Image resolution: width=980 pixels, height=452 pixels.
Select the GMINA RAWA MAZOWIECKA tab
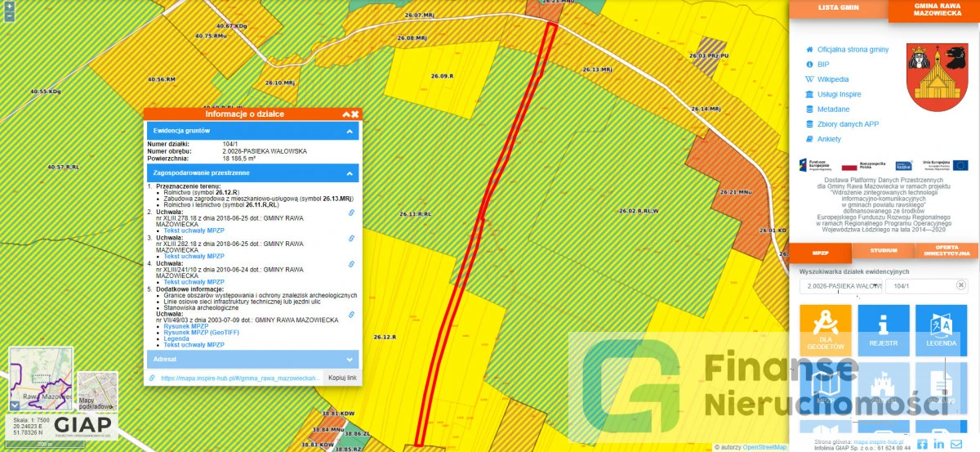(x=936, y=11)
